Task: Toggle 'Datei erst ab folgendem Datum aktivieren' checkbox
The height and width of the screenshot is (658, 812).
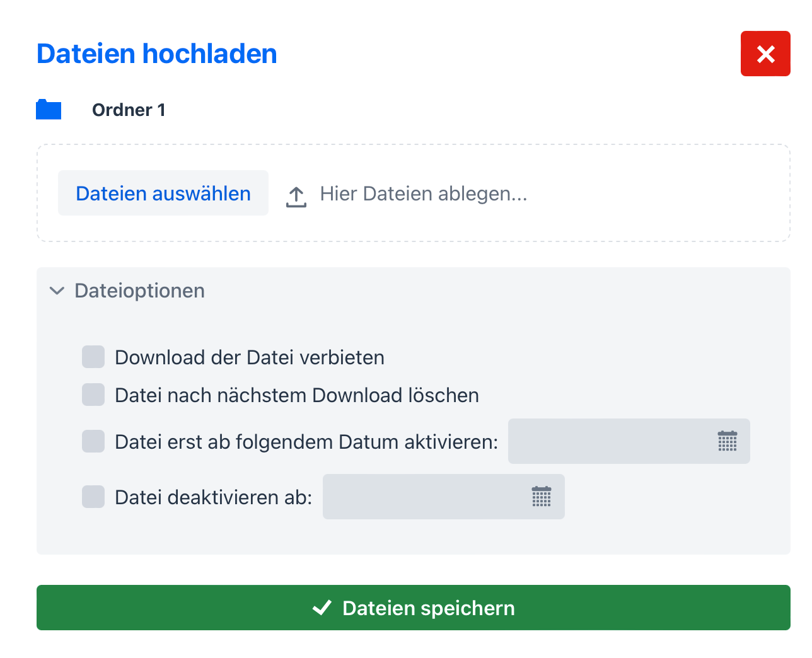Action: coord(93,441)
